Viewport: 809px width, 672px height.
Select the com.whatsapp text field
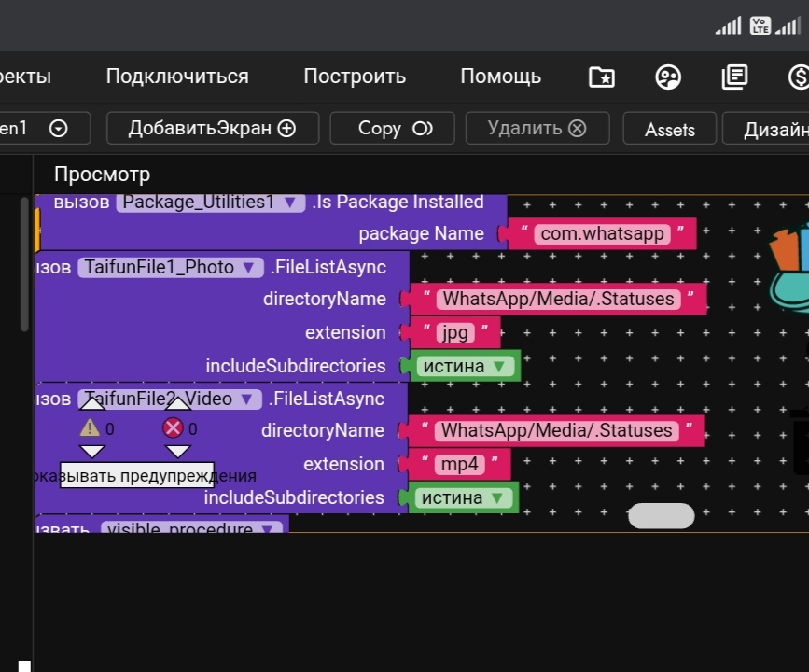click(602, 233)
